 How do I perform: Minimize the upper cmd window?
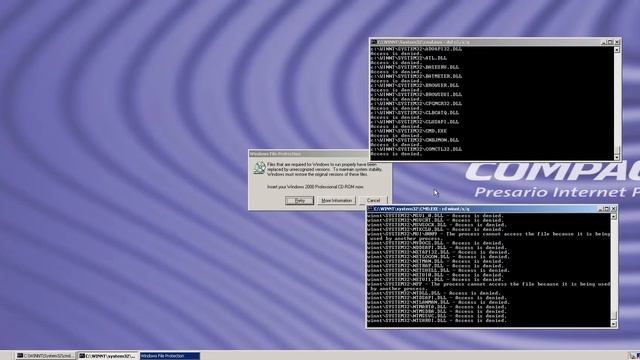click(604, 42)
